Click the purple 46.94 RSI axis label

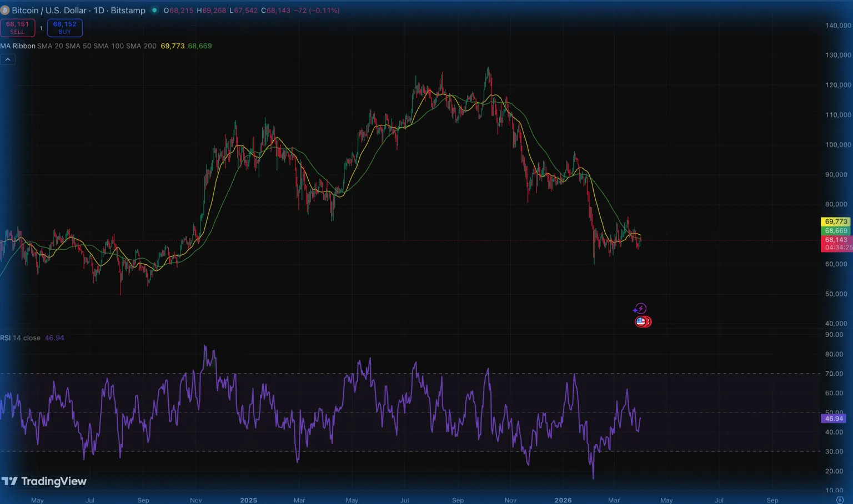coord(833,419)
